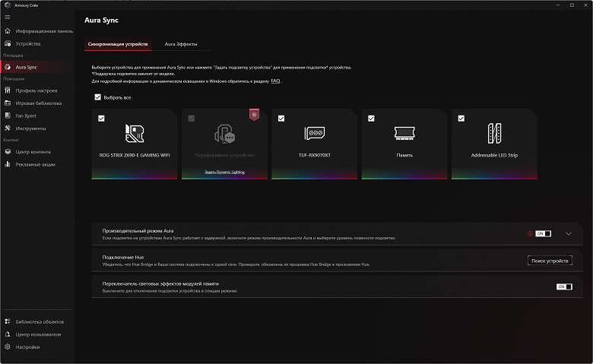Viewport: 593px width, 364px height.
Task: Click the Профиль настроек sliders icon
Action: pyautogui.click(x=8, y=90)
